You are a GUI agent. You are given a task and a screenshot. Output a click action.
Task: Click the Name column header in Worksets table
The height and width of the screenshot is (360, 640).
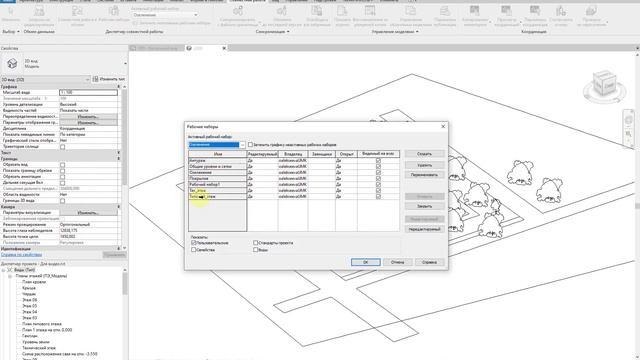point(218,154)
